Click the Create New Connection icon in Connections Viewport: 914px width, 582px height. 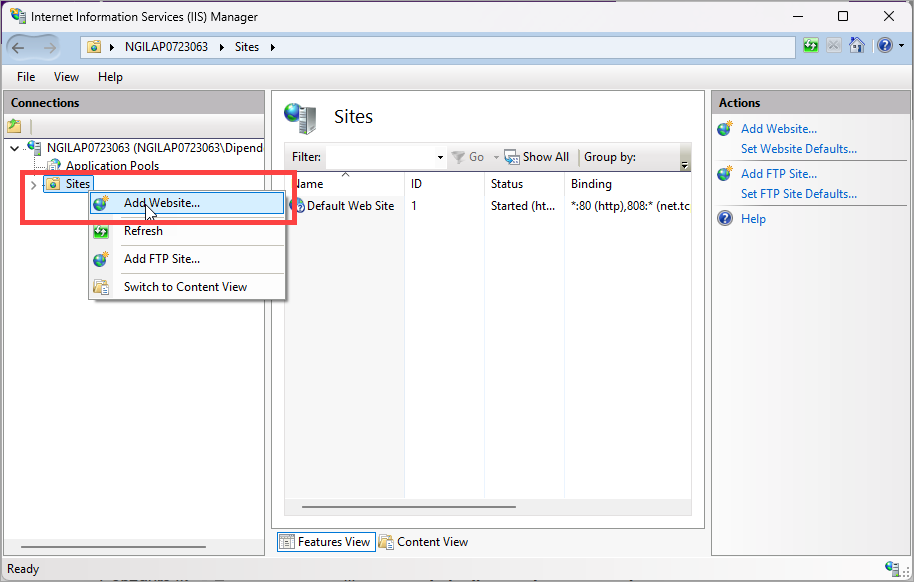coord(15,125)
